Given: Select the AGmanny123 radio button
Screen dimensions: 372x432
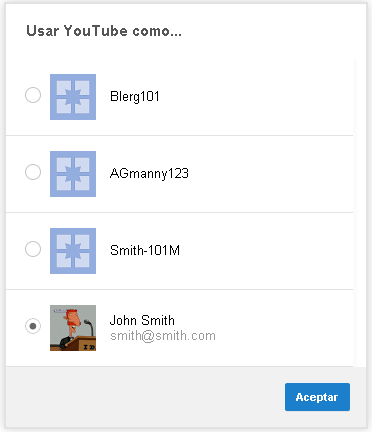Looking at the screenshot, I should (33, 172).
